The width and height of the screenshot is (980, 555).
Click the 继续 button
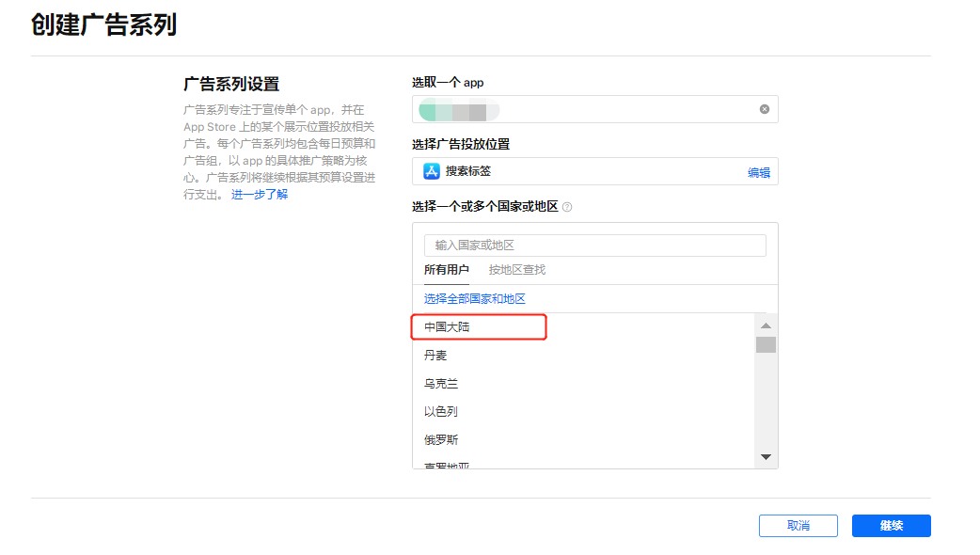pos(892,526)
